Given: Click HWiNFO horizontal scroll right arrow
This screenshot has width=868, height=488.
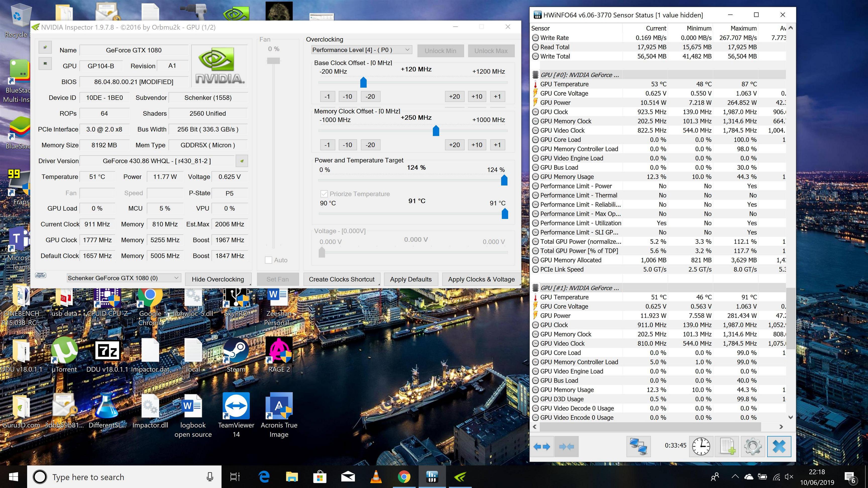Looking at the screenshot, I should click(781, 427).
